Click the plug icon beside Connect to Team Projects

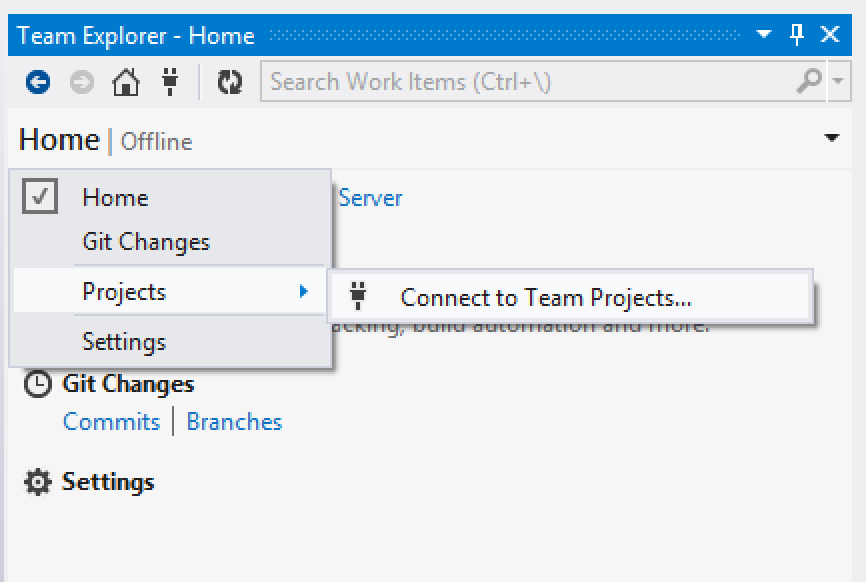(x=358, y=296)
